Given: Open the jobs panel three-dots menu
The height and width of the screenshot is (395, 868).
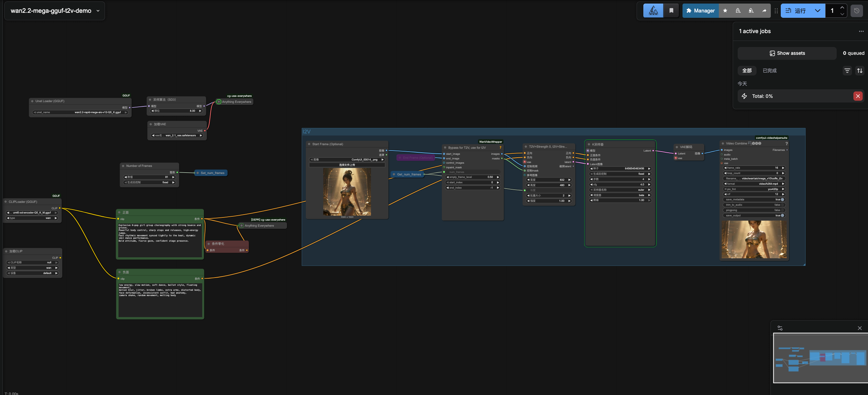Looking at the screenshot, I should click(x=861, y=31).
